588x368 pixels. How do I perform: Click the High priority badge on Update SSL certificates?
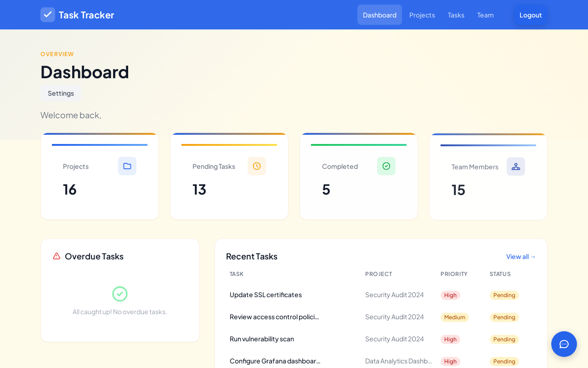[450, 295]
